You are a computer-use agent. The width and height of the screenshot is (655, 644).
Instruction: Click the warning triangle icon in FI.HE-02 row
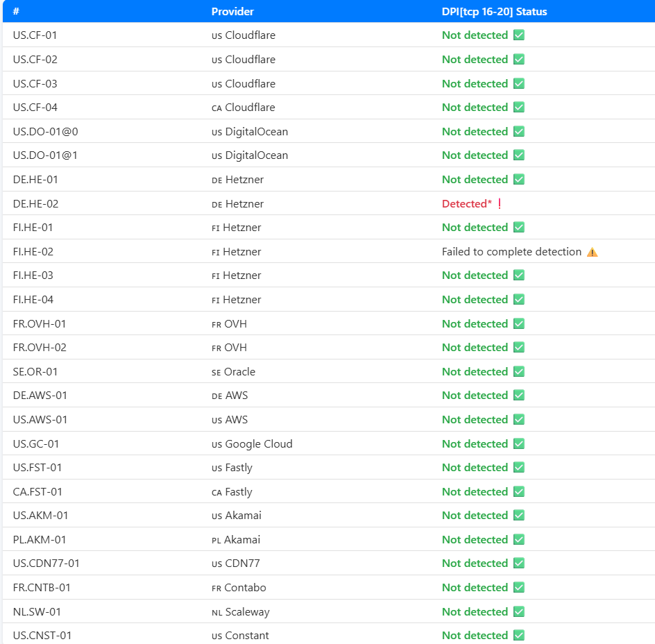tap(593, 252)
